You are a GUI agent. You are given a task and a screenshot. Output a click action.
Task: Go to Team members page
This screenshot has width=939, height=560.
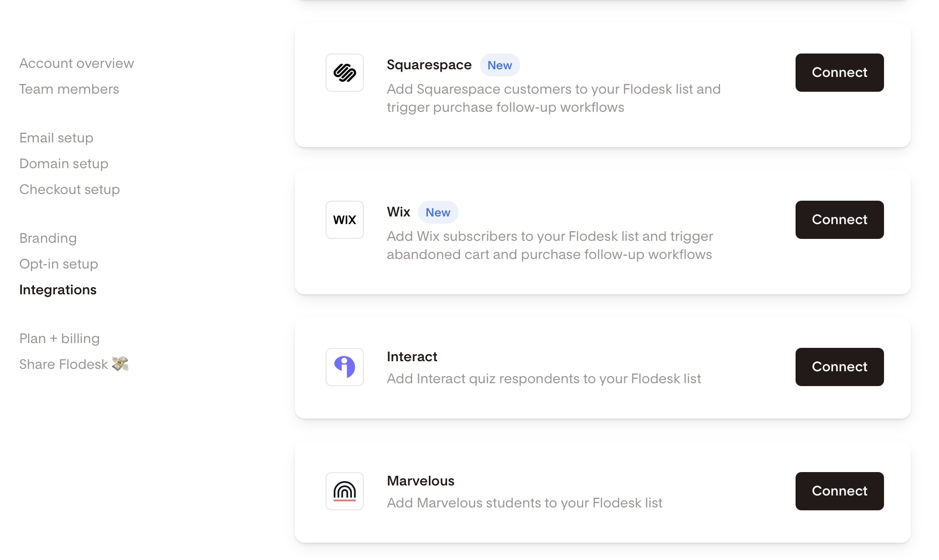(69, 89)
